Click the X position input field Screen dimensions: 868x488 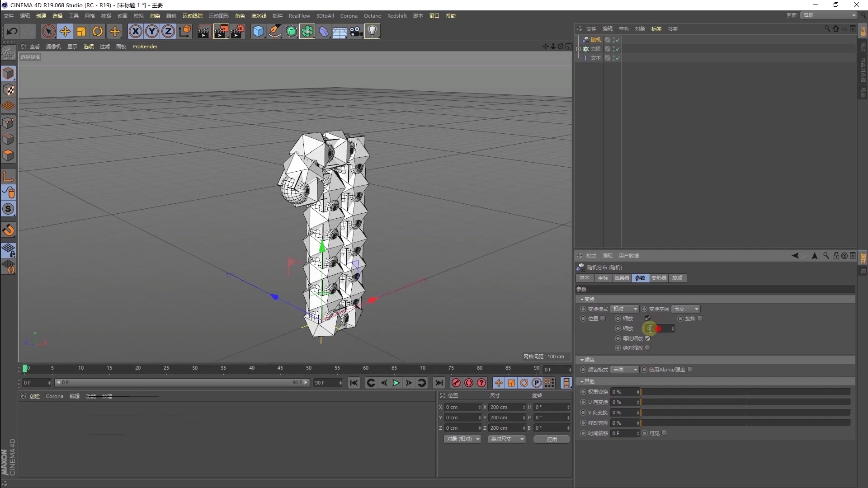tap(462, 407)
